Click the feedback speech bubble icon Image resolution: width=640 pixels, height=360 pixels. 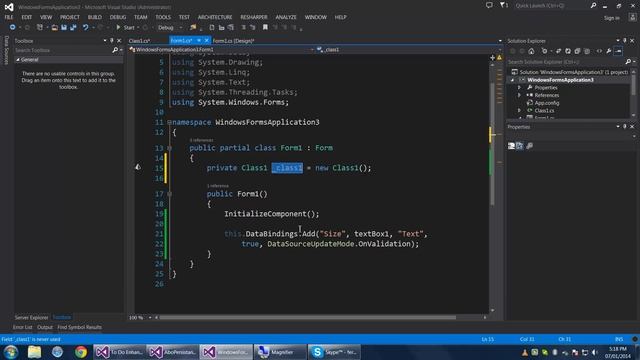pyautogui.click(x=489, y=5)
